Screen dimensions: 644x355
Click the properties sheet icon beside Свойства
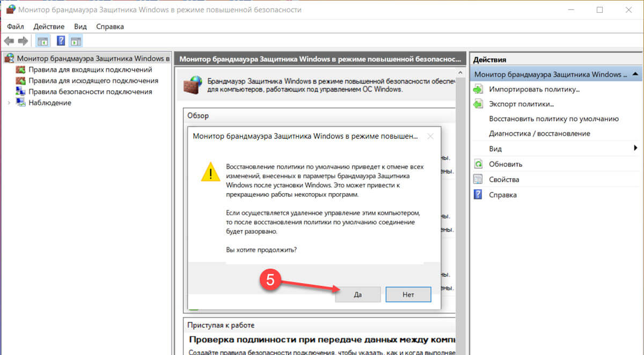[478, 179]
